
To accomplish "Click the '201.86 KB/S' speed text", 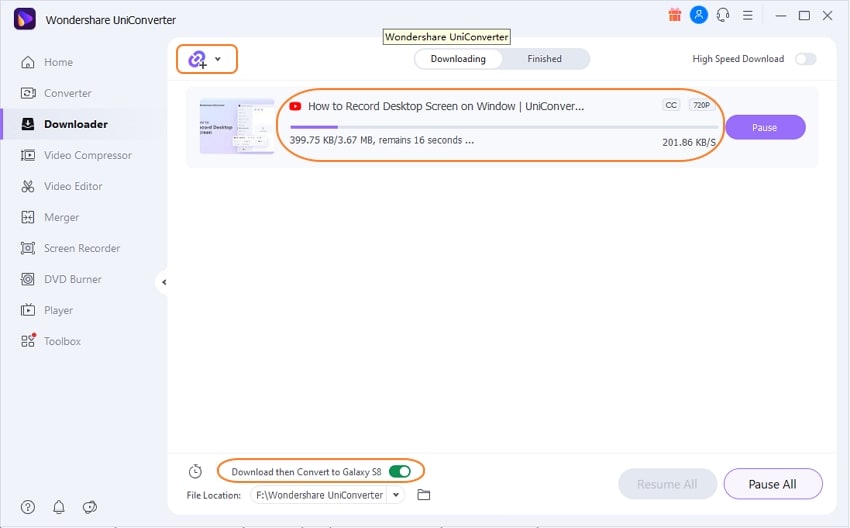I will coord(689,143).
